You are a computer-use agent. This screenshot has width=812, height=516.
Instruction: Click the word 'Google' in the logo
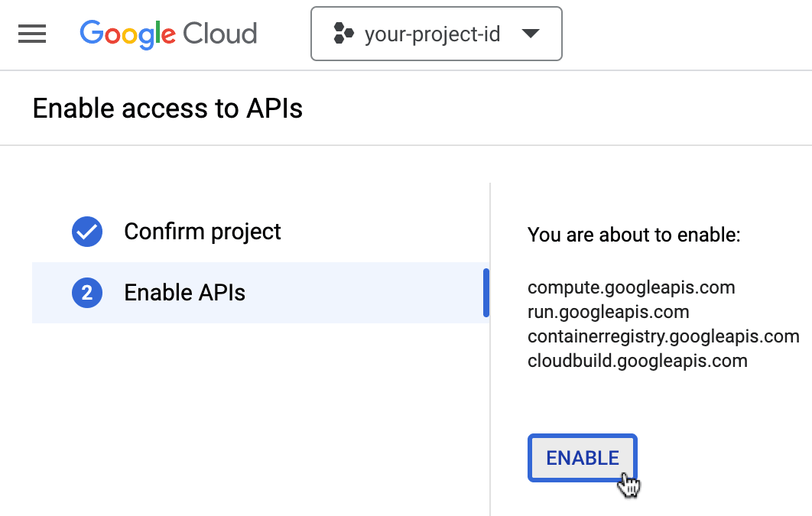tap(128, 34)
